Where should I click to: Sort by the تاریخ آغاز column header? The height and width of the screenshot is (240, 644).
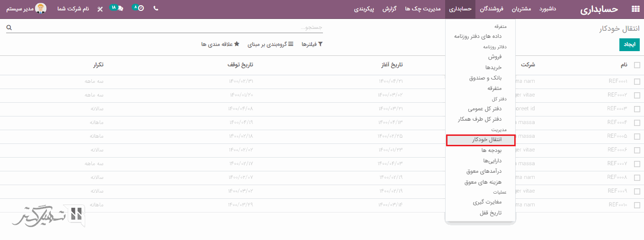pyautogui.click(x=392, y=65)
